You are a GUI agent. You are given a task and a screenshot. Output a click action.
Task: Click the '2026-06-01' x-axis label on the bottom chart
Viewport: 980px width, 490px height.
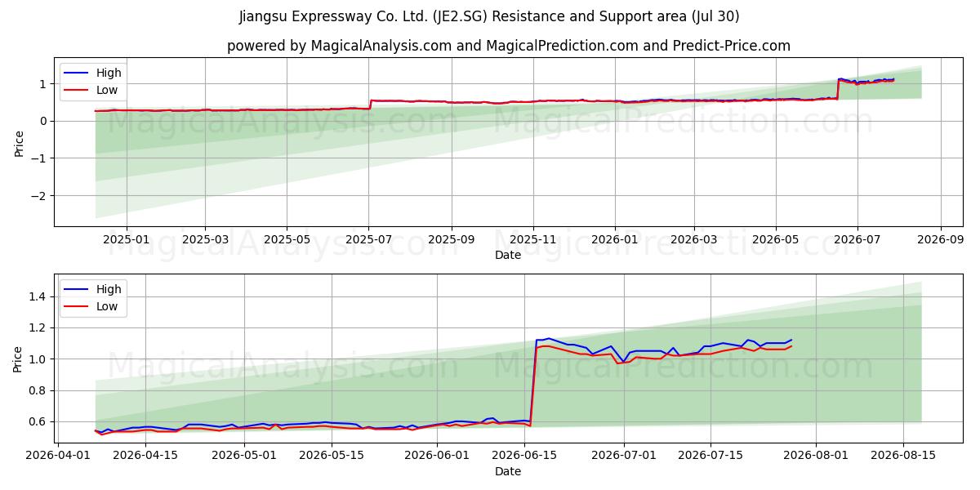(x=438, y=457)
